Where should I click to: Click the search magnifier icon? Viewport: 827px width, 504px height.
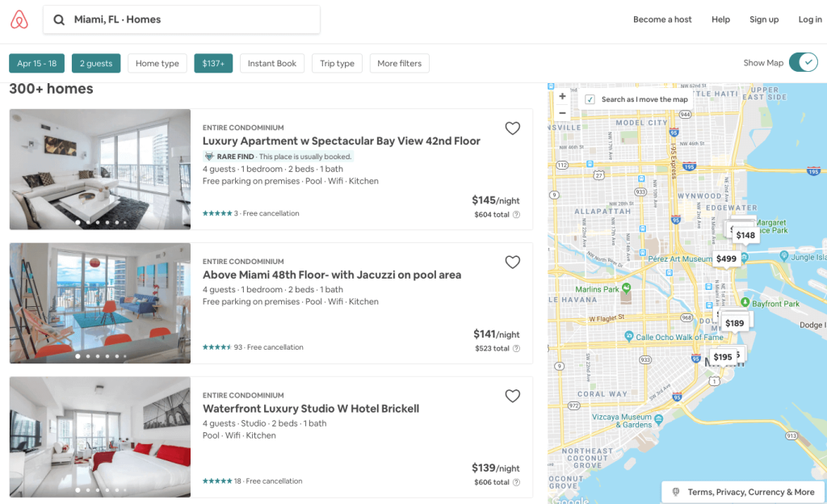click(59, 20)
